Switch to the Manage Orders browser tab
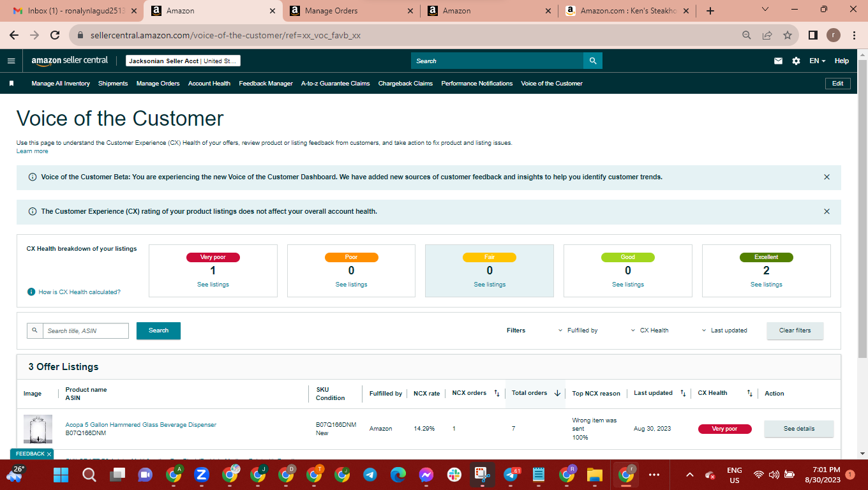The width and height of the screenshot is (868, 490). 350,11
